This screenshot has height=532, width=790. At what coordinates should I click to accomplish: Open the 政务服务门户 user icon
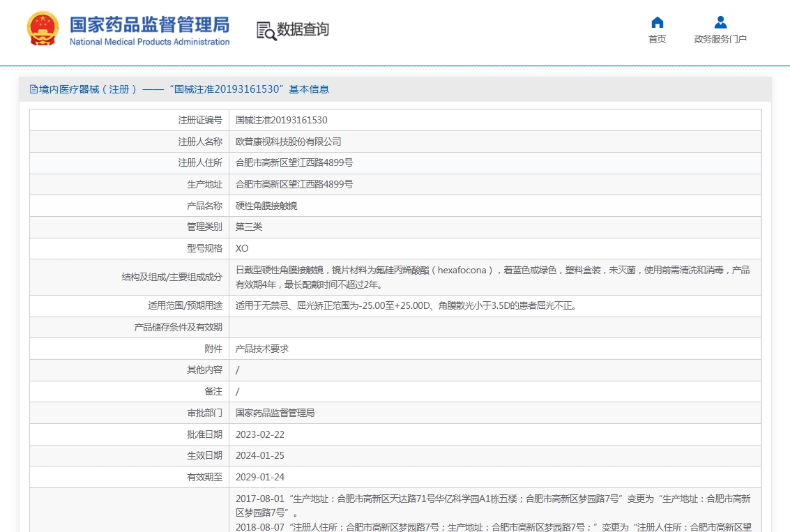coord(720,22)
